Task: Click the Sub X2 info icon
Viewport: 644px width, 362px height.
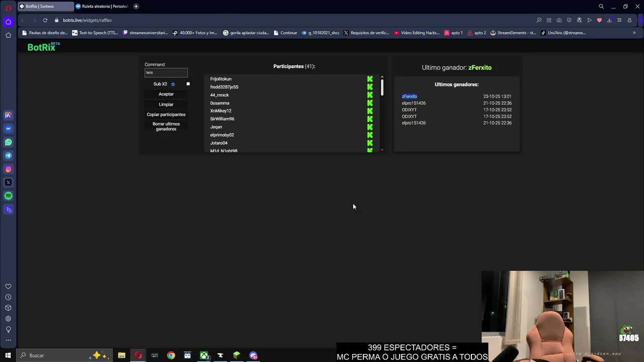Action: (x=173, y=84)
